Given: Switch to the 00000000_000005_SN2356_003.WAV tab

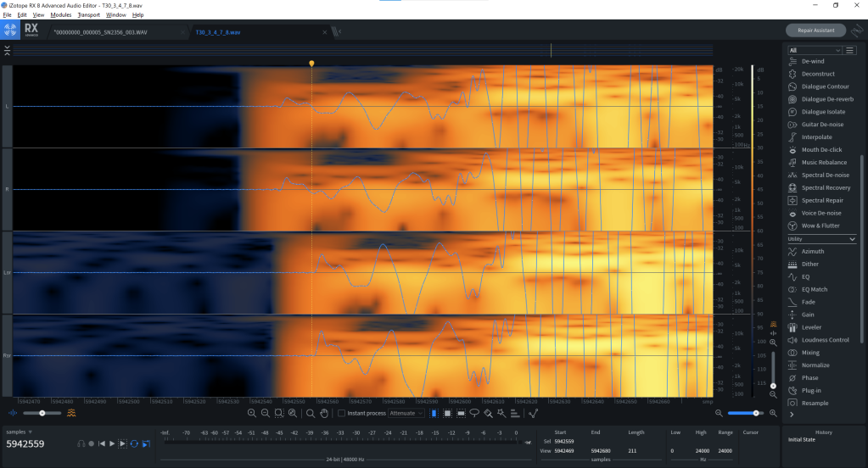Looking at the screenshot, I should 118,31.
